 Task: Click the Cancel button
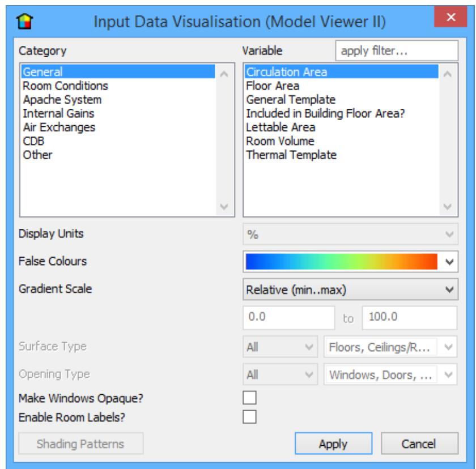tap(419, 444)
